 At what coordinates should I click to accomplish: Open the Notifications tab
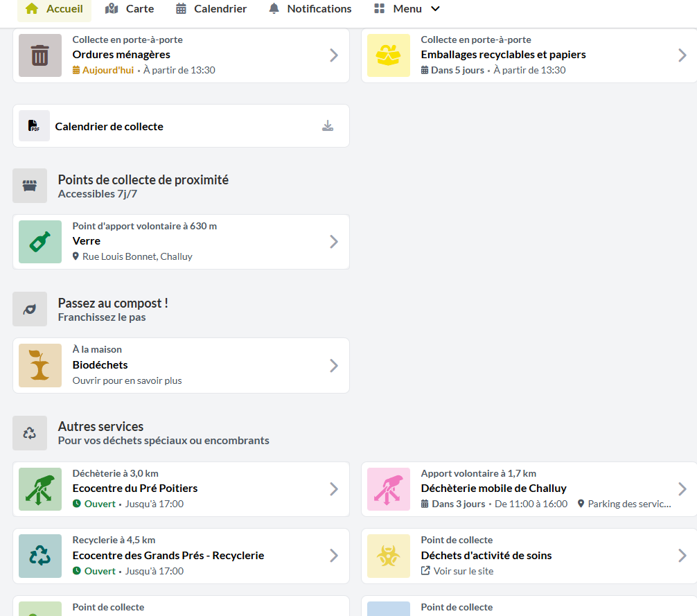[310, 9]
